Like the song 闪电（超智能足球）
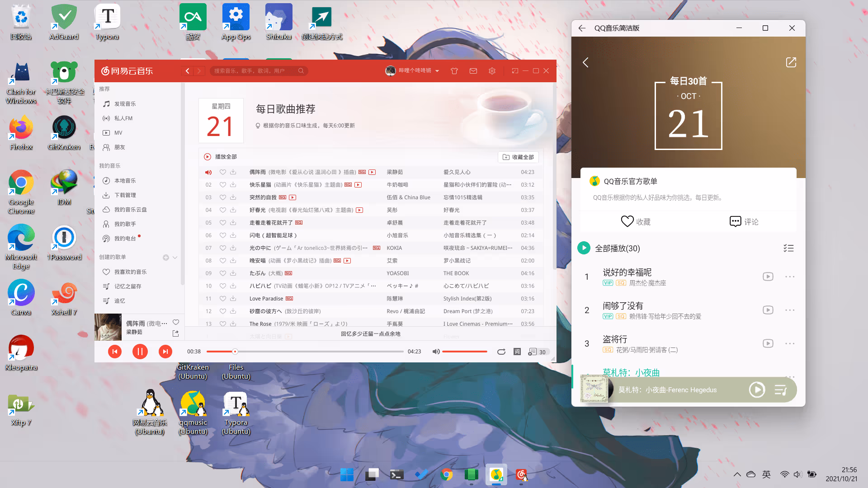Image resolution: width=868 pixels, height=488 pixels. (x=223, y=235)
